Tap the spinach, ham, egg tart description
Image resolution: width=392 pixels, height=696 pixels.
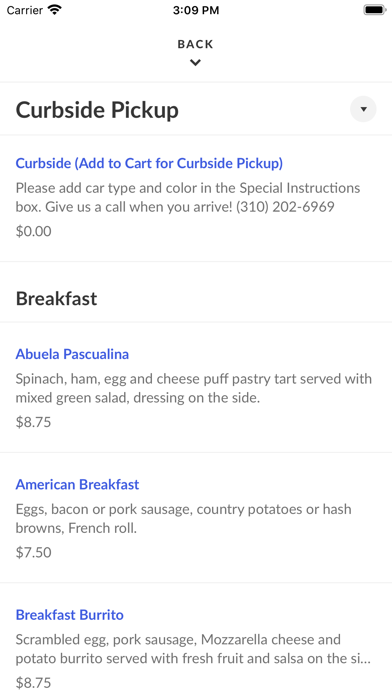[194, 388]
